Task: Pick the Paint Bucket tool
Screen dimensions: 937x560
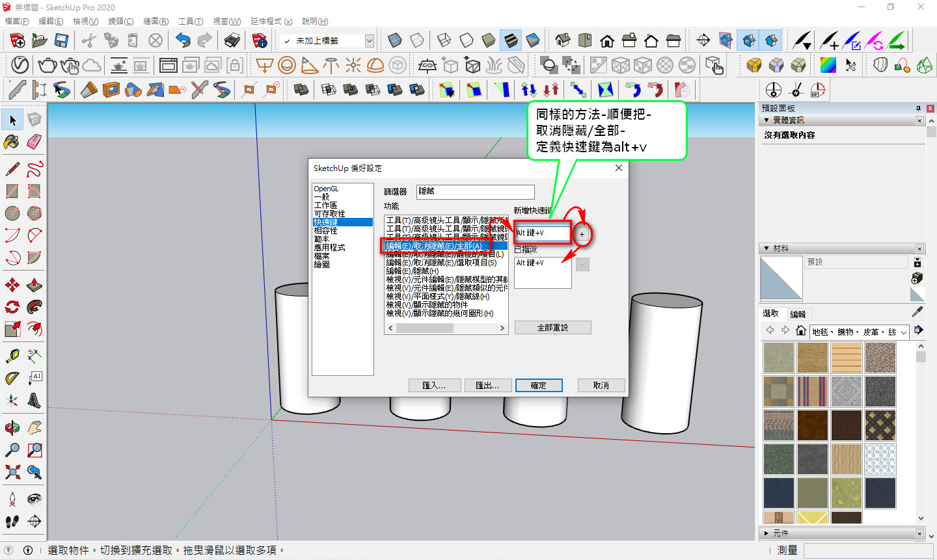Action: 12,141
